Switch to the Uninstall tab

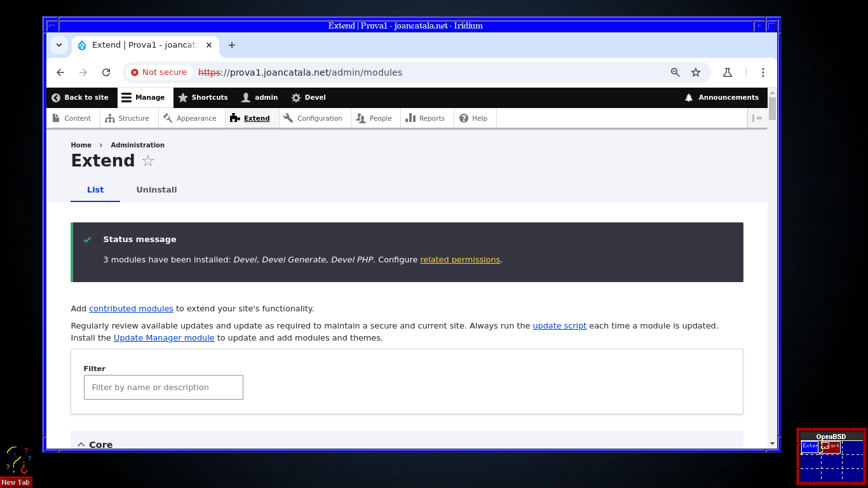[156, 190]
